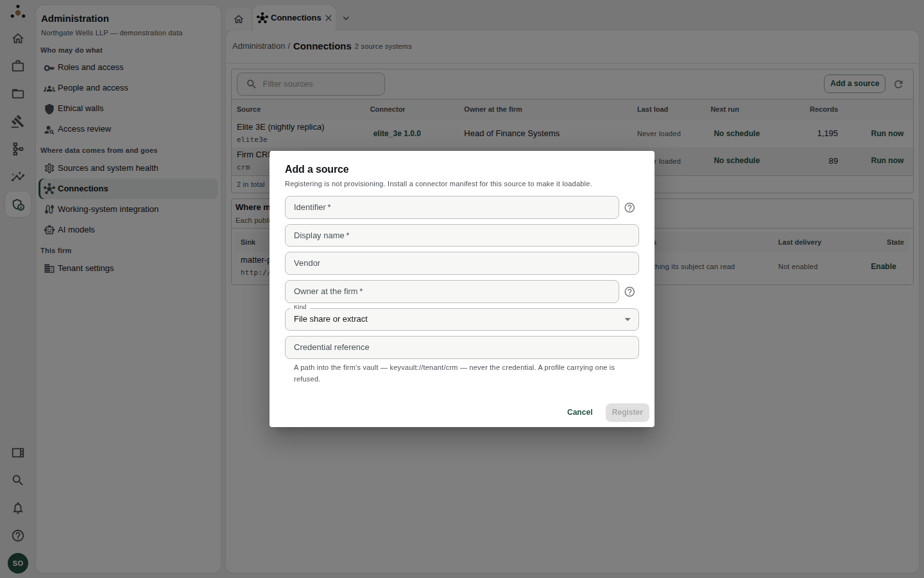Open Sources and system health
Screen dimensions: 924x578
tap(128, 168)
